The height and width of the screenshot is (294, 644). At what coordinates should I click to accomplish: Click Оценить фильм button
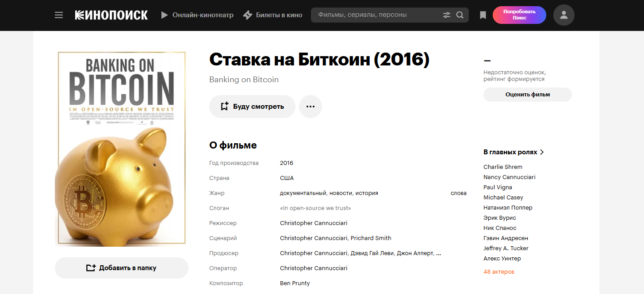click(x=528, y=95)
